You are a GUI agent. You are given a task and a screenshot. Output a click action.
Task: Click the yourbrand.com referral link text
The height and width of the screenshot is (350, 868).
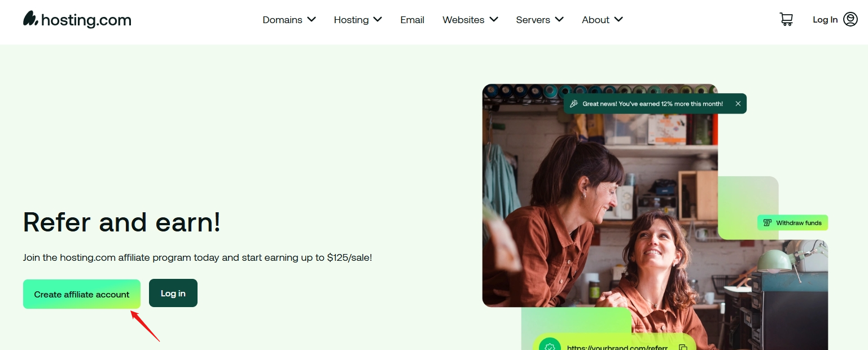[x=617, y=348]
